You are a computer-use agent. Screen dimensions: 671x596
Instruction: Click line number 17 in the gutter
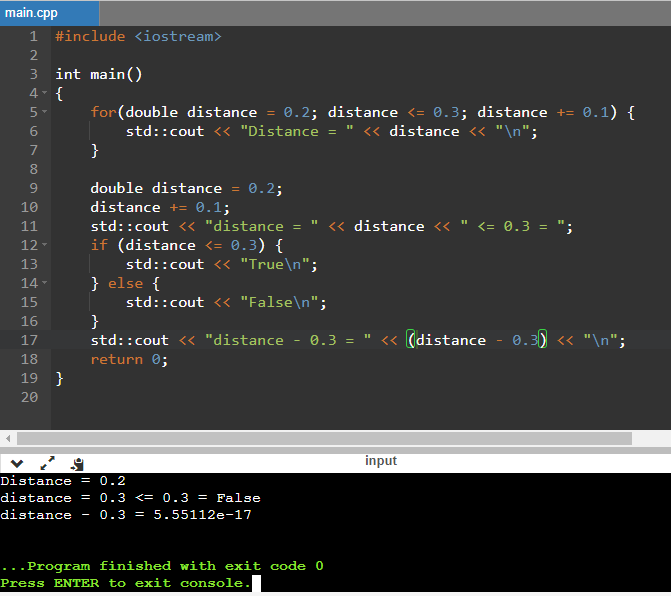[29, 340]
